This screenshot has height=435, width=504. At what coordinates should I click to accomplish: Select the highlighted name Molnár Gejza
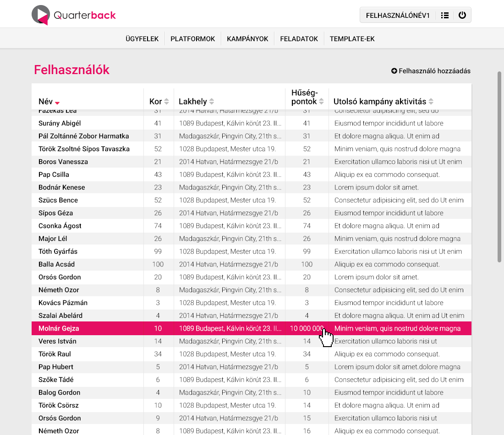[x=59, y=329]
